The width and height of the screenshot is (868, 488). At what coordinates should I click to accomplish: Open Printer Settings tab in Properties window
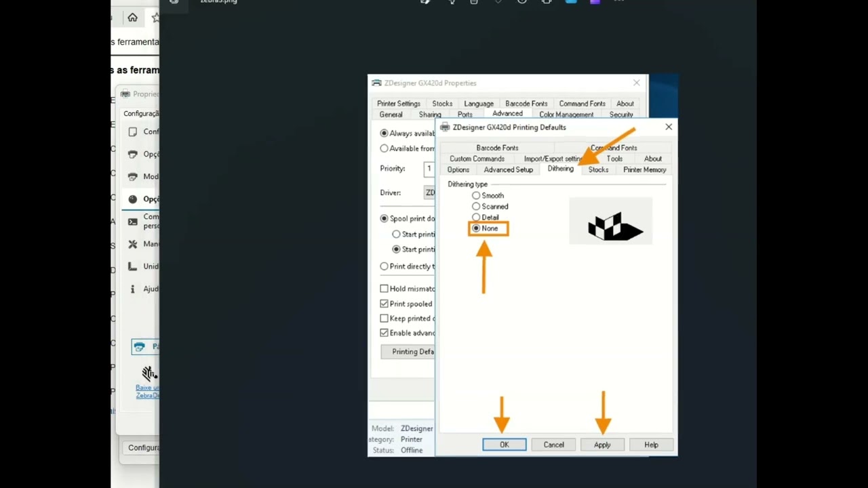click(x=399, y=104)
